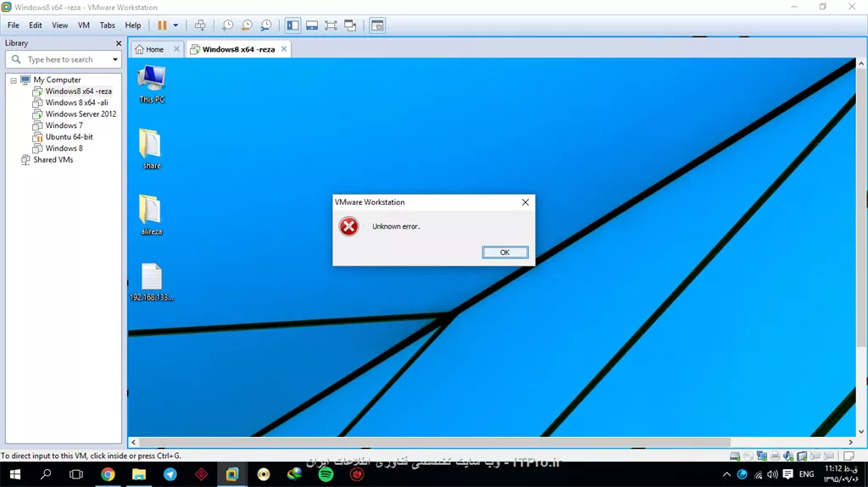Show hidden system tray icons
Screen dimensions: 868x487
[x=726, y=474]
